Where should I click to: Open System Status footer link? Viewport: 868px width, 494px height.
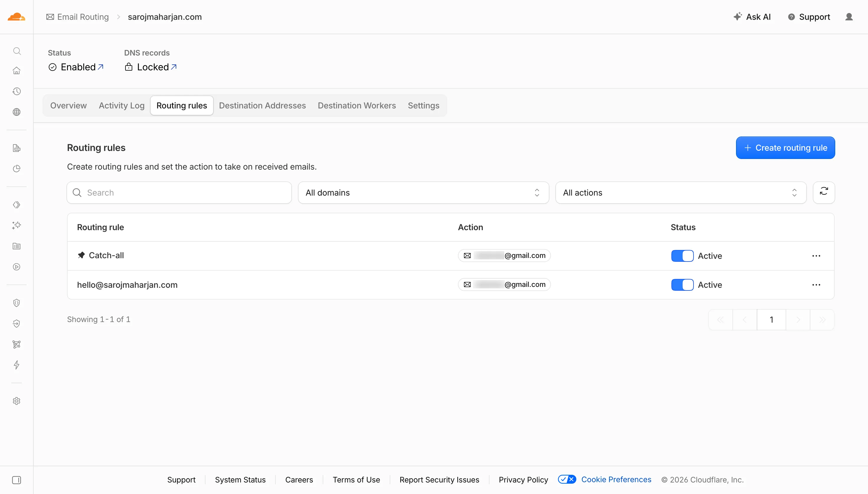click(240, 480)
